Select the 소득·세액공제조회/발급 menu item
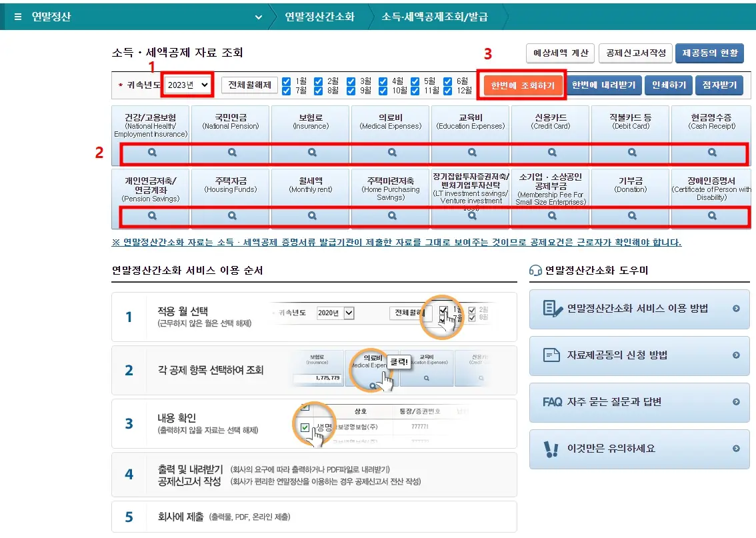 (x=434, y=17)
